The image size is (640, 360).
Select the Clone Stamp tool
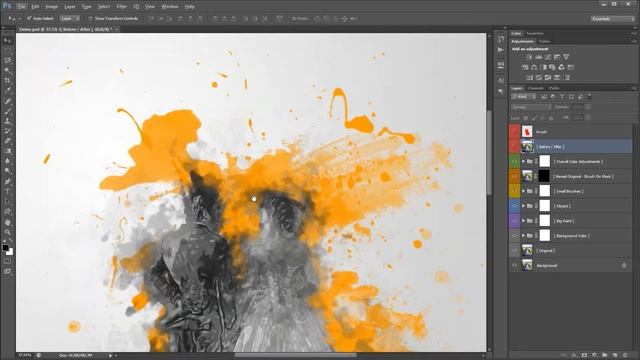(7, 121)
